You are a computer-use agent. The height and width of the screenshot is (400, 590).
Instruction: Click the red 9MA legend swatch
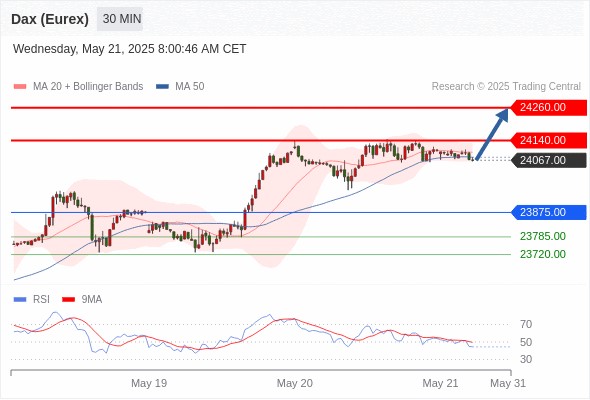pyautogui.click(x=68, y=300)
